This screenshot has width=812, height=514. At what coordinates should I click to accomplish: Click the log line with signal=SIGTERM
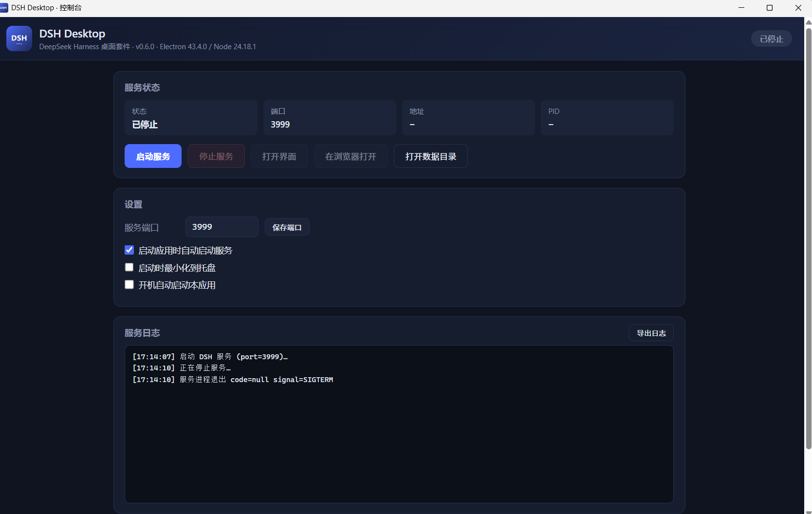(233, 380)
